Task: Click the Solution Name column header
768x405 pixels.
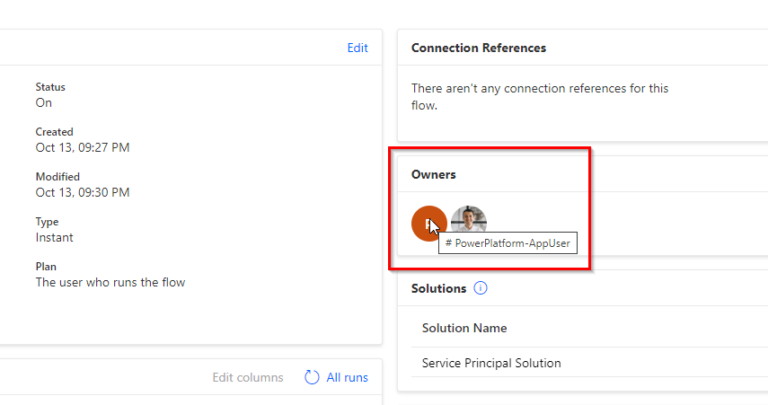Action: coord(464,328)
